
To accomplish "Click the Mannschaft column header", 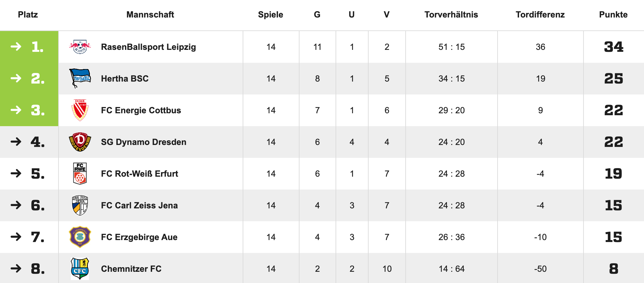I will click(x=150, y=15).
